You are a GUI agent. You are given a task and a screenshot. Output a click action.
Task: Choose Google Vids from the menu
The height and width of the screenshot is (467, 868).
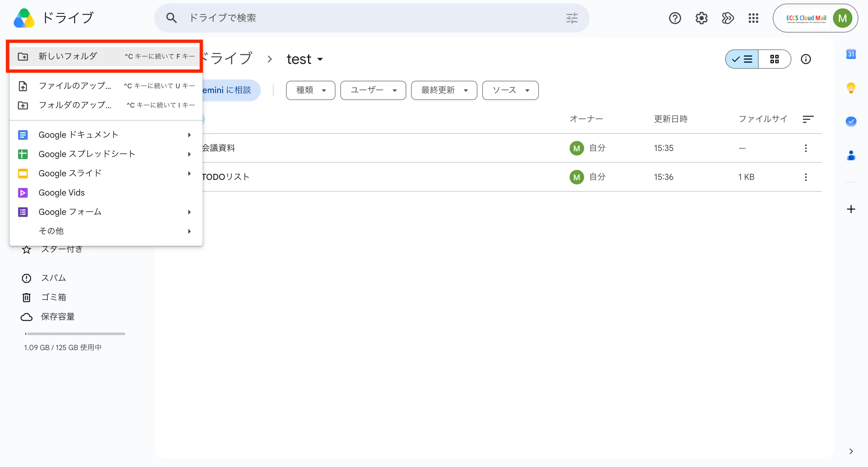[106, 193]
